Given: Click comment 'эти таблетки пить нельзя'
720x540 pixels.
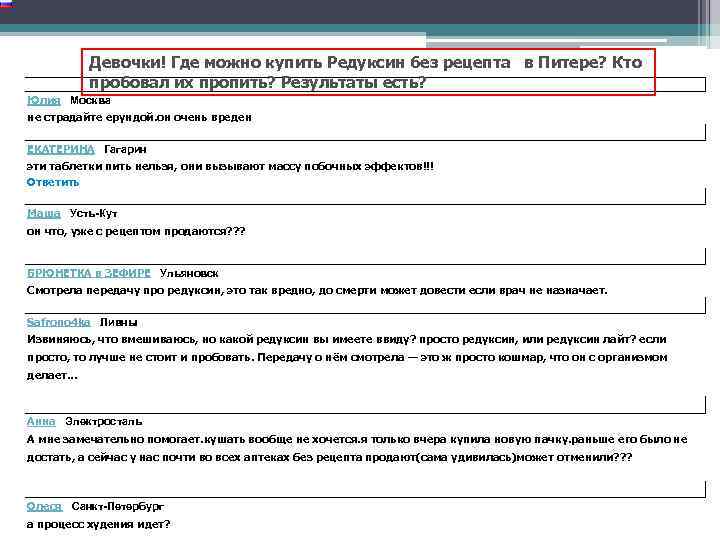Looking at the screenshot, I should pyautogui.click(x=230, y=166).
